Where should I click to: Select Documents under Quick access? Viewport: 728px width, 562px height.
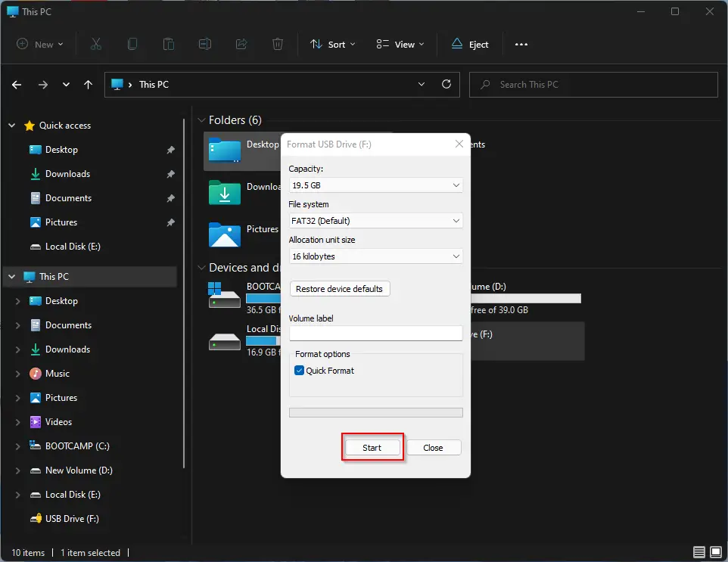[68, 197]
